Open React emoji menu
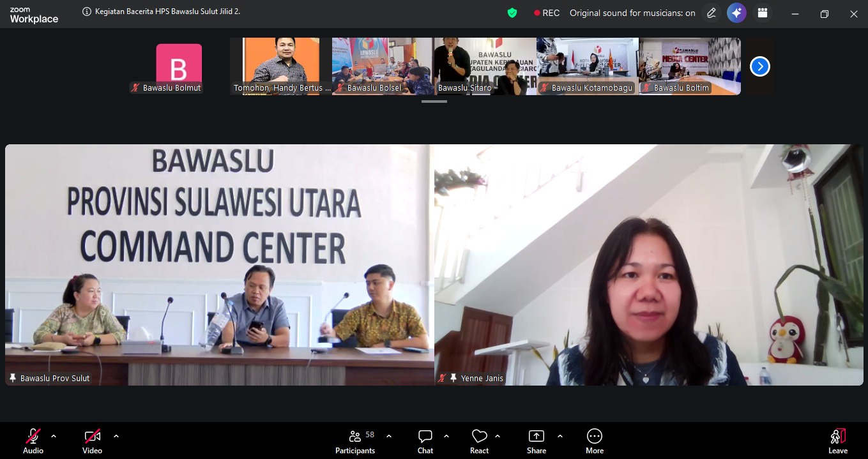Screen dimensions: 868x459 pyautogui.click(x=480, y=441)
